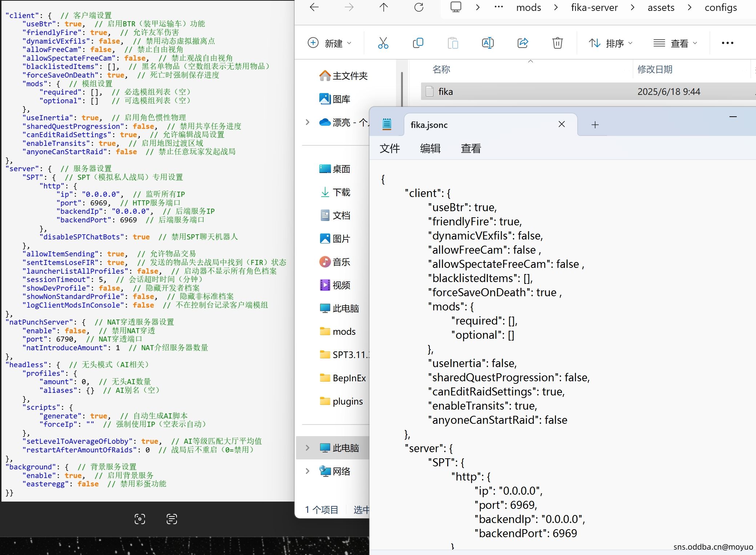Click the Delete trash icon
This screenshot has width=756, height=555.
[x=557, y=43]
